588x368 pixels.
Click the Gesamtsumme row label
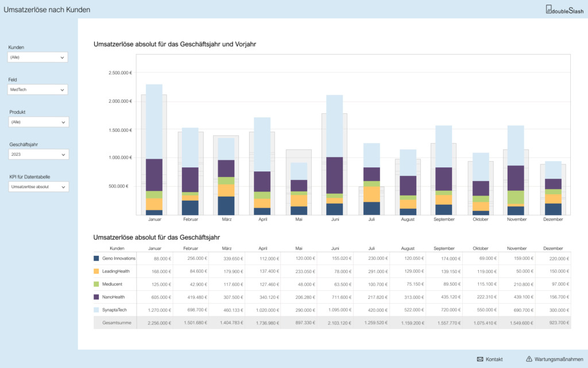coord(117,323)
